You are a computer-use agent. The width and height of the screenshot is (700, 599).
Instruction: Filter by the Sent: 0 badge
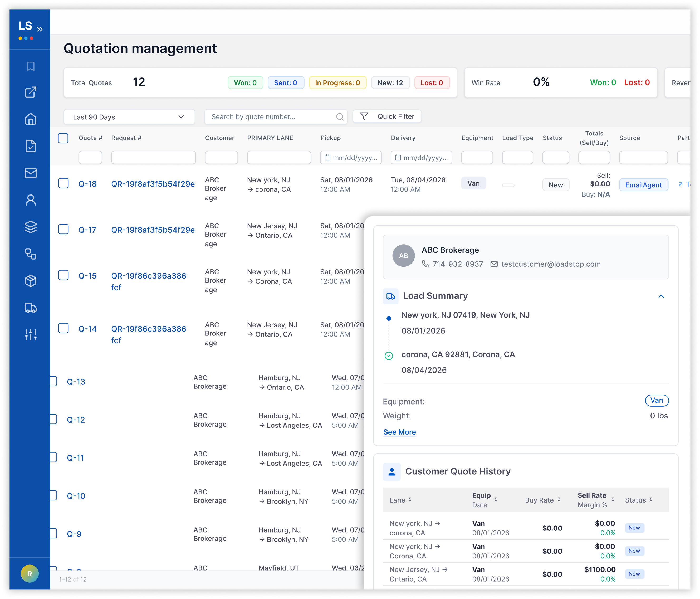click(286, 83)
